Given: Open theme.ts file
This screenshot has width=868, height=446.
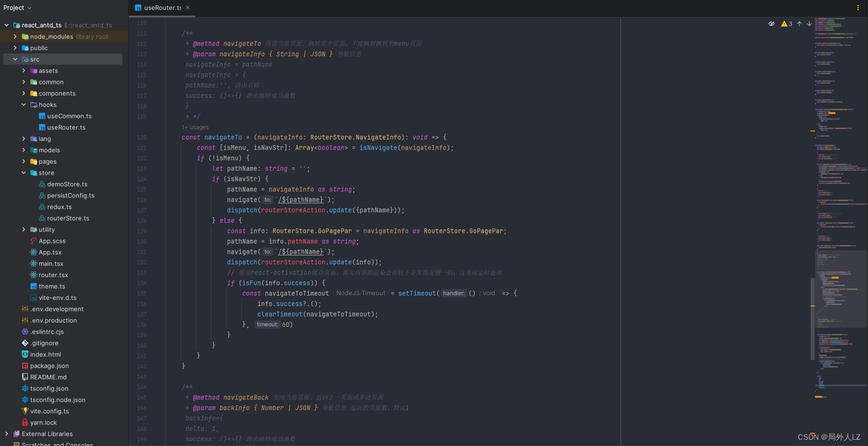Looking at the screenshot, I should pos(52,286).
